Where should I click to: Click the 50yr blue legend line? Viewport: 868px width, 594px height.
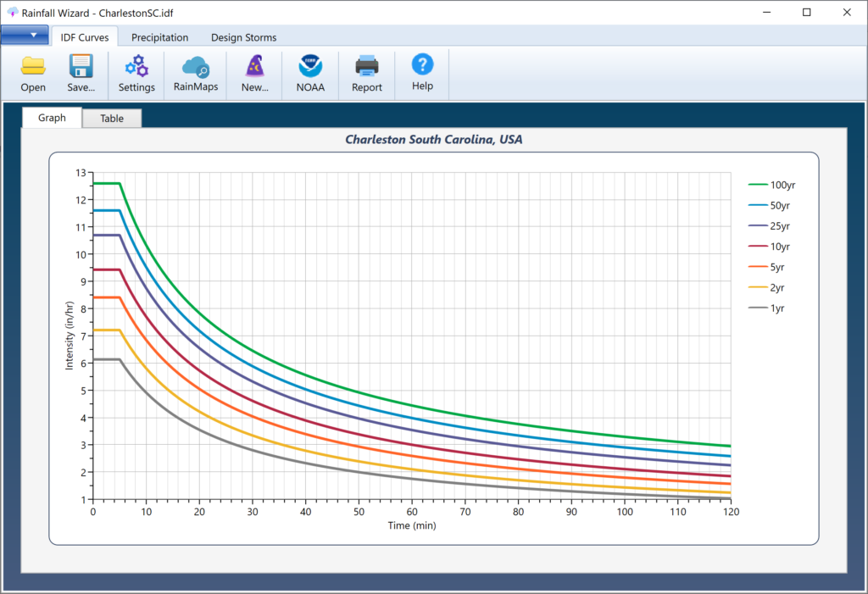pos(758,205)
